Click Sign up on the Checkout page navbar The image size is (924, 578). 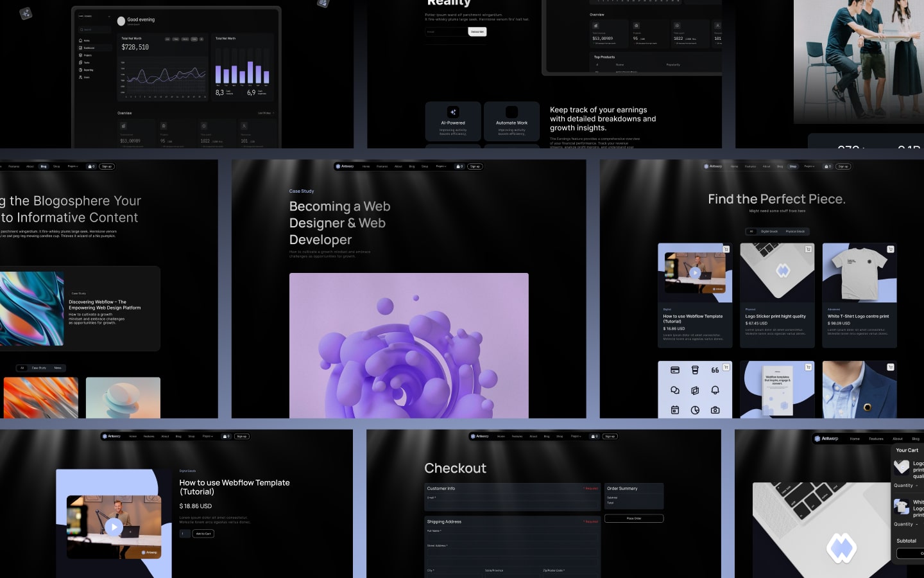(x=610, y=437)
